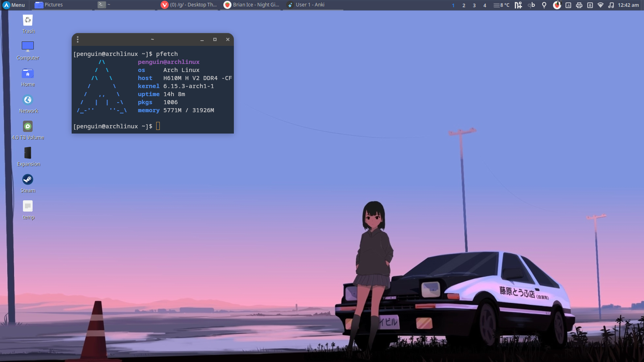
Task: Open the Wi-Fi network applet
Action: pyautogui.click(x=601, y=5)
